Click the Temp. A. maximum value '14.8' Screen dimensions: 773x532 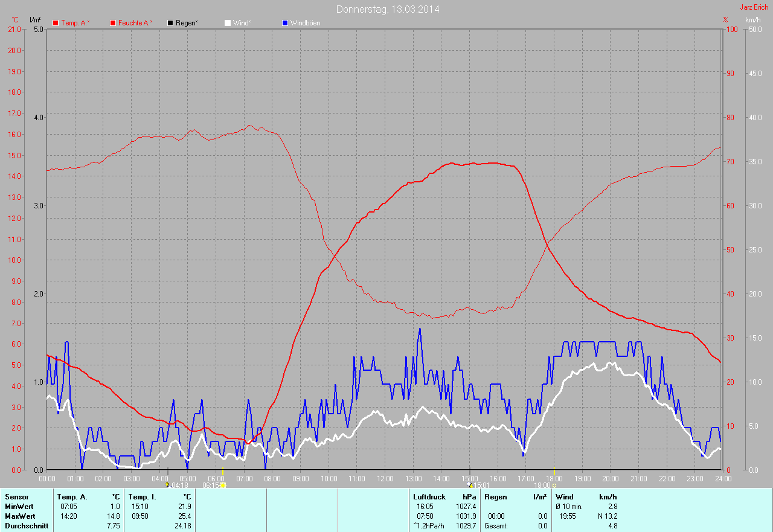tap(113, 516)
